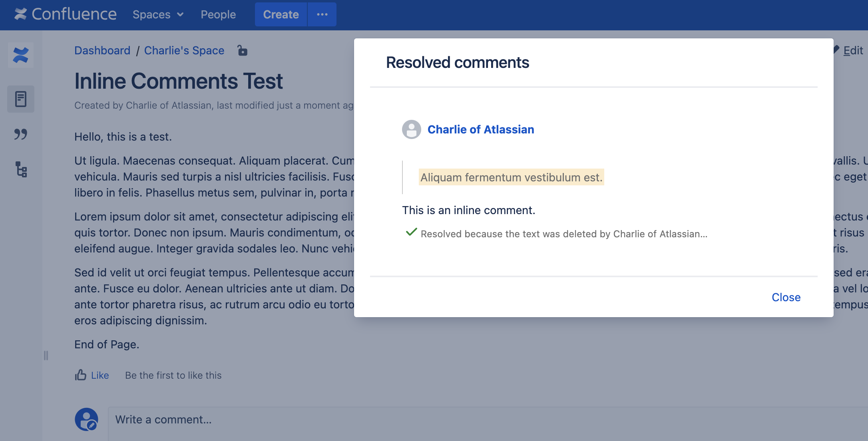The height and width of the screenshot is (441, 868).
Task: Click the Like thumbs-up icon
Action: pyautogui.click(x=81, y=375)
